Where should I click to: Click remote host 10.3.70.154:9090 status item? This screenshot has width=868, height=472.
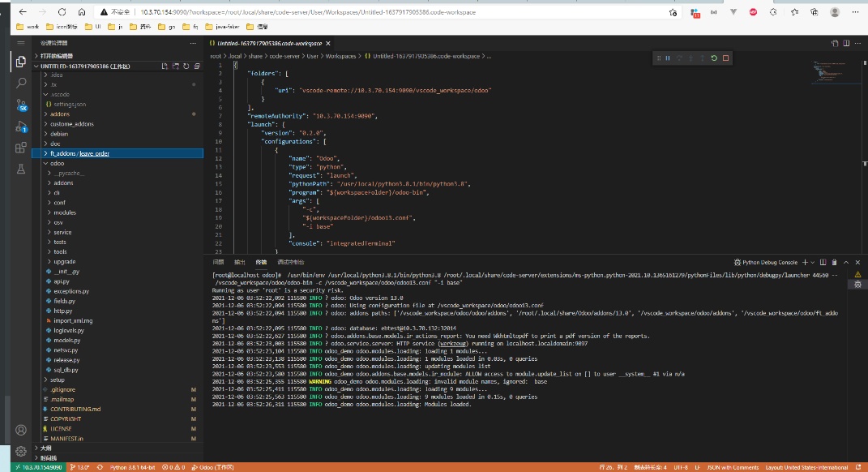pyautogui.click(x=37, y=467)
